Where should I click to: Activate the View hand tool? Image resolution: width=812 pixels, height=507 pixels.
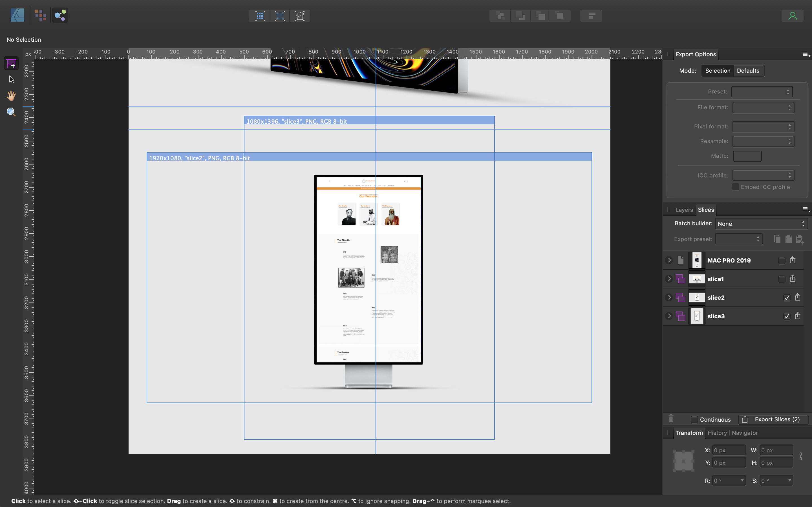pos(11,96)
